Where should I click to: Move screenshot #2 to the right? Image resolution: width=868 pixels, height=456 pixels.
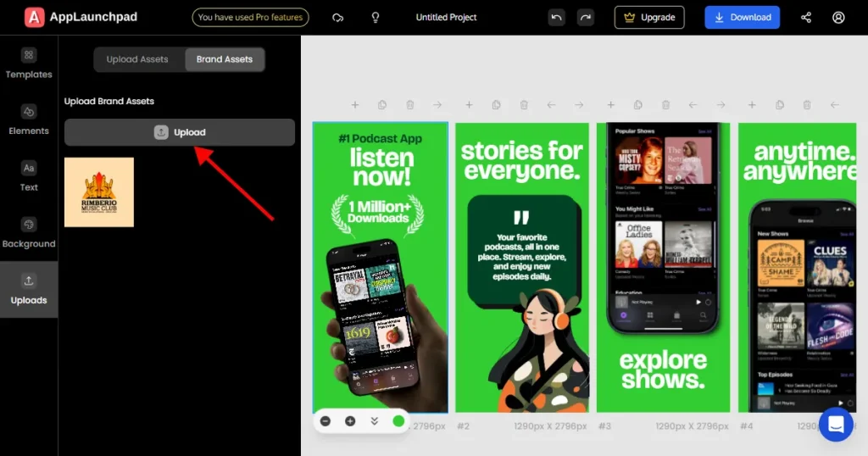[579, 104]
